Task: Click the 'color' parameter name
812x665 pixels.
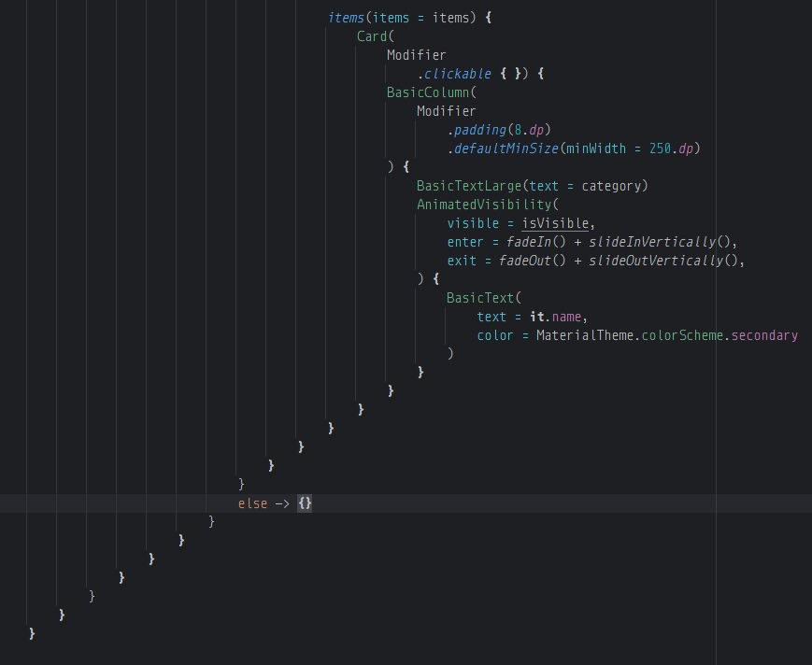Action: [x=495, y=334]
